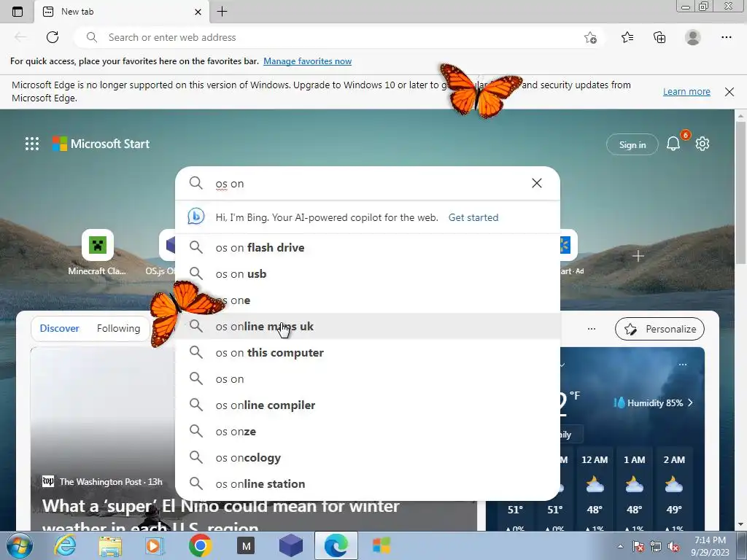Select suggestion 'os oncology'
The height and width of the screenshot is (560, 747).
click(368, 457)
